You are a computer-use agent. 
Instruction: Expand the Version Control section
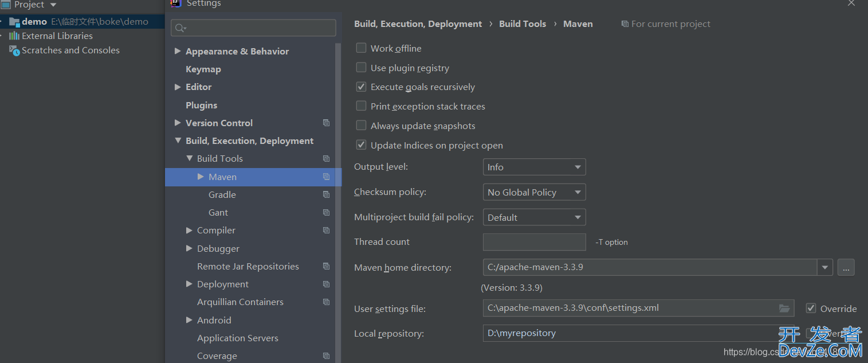(178, 123)
